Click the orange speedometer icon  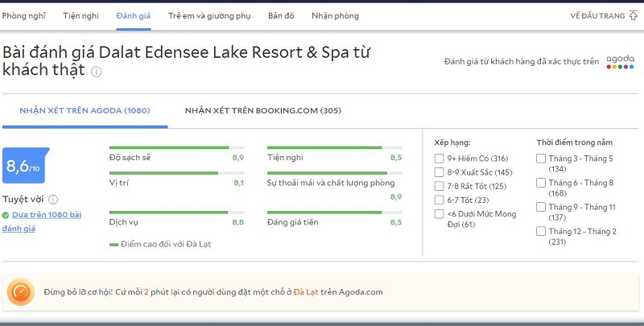tap(21, 292)
